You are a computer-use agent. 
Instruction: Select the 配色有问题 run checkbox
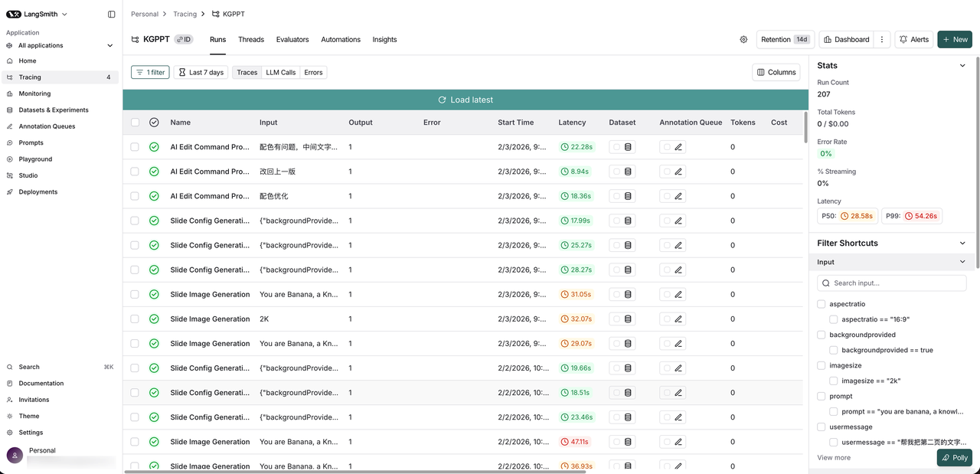[x=135, y=147]
